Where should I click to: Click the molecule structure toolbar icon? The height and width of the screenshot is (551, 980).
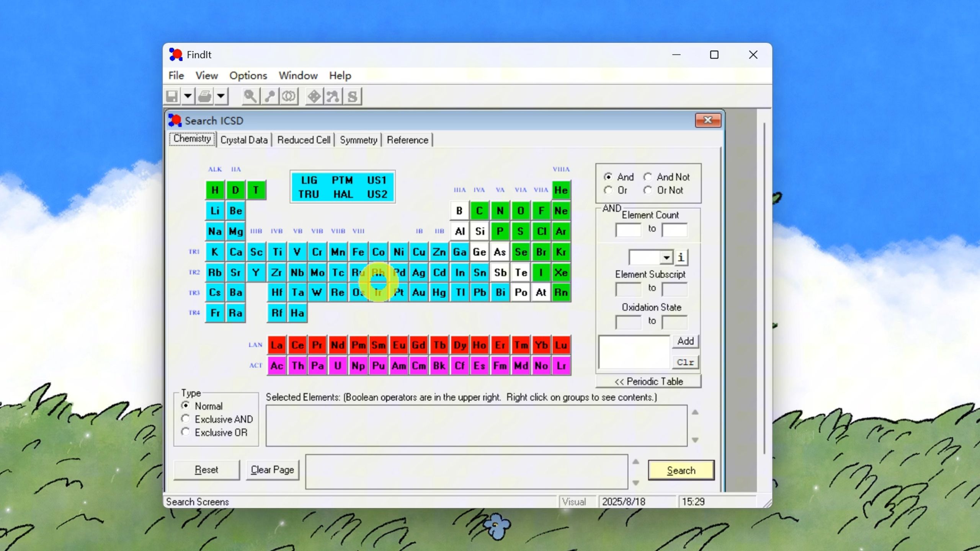[x=333, y=96]
